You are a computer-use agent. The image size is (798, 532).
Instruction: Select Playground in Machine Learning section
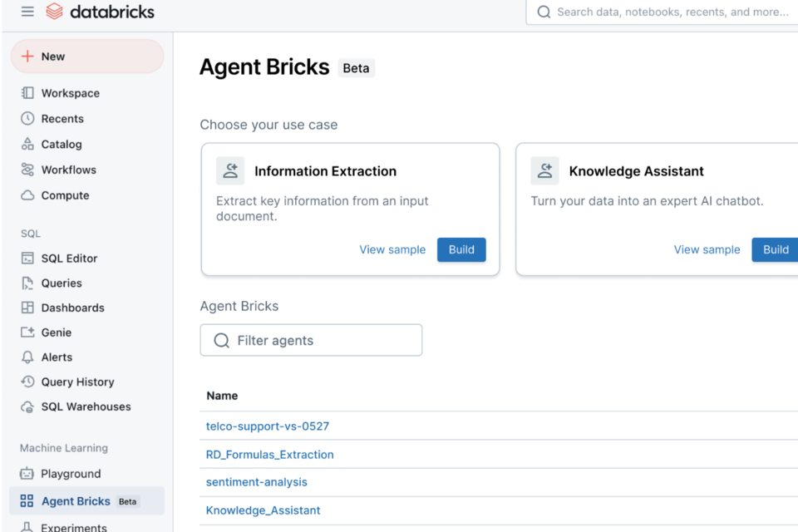(x=71, y=474)
